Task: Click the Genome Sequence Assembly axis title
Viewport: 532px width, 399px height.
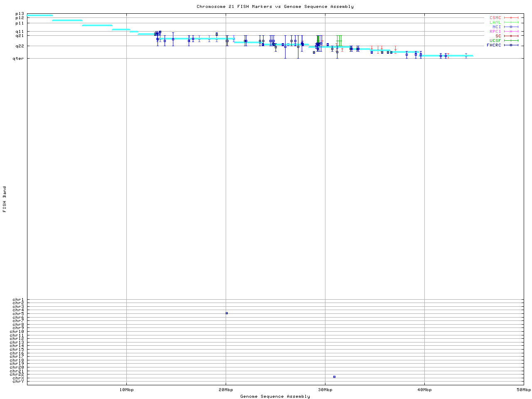Action: pos(275,397)
